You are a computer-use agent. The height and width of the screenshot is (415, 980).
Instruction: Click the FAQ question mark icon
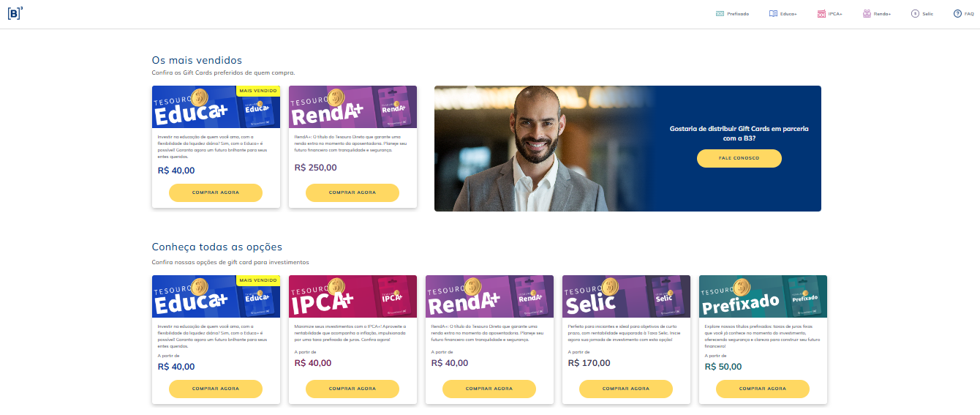tap(957, 14)
